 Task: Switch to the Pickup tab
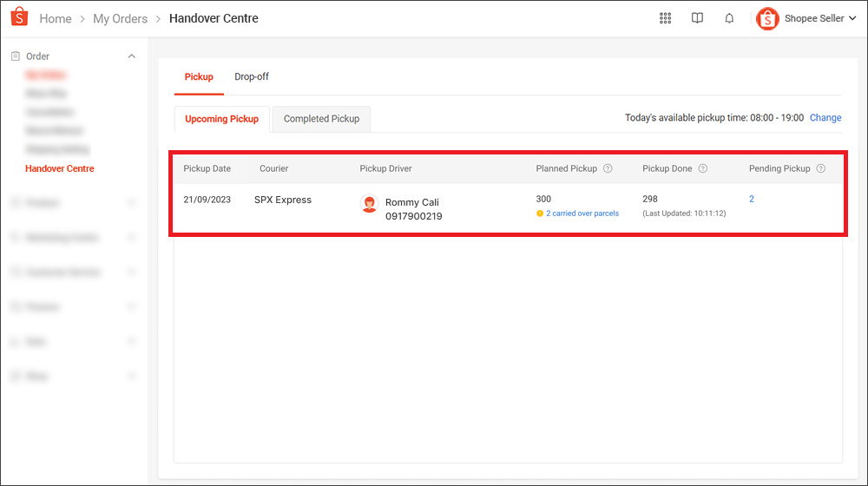click(x=199, y=77)
